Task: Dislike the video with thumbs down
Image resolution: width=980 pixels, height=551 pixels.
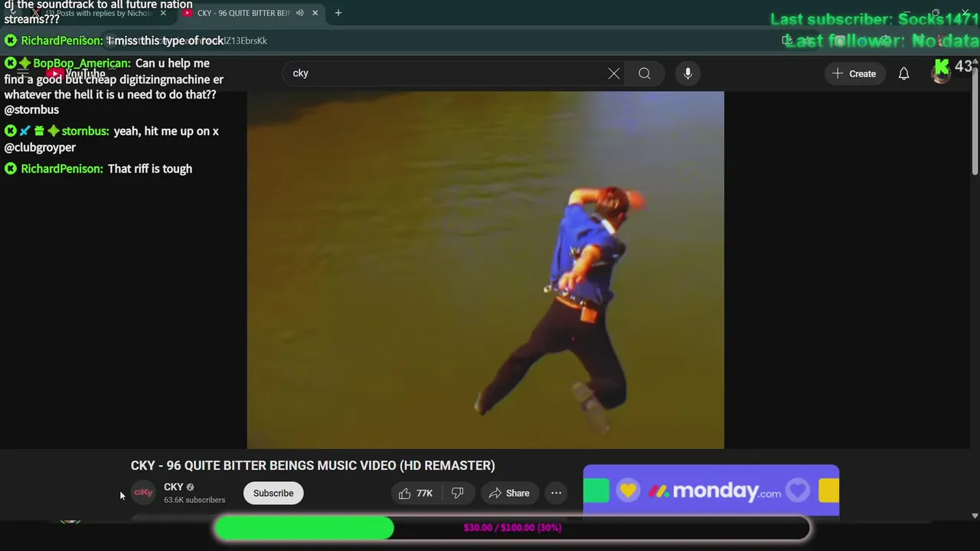Action: click(457, 493)
